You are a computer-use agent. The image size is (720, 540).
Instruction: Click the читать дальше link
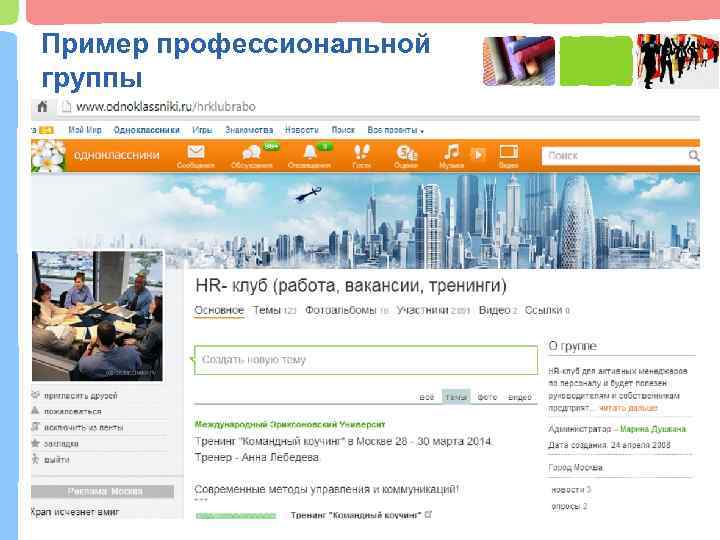point(628,408)
